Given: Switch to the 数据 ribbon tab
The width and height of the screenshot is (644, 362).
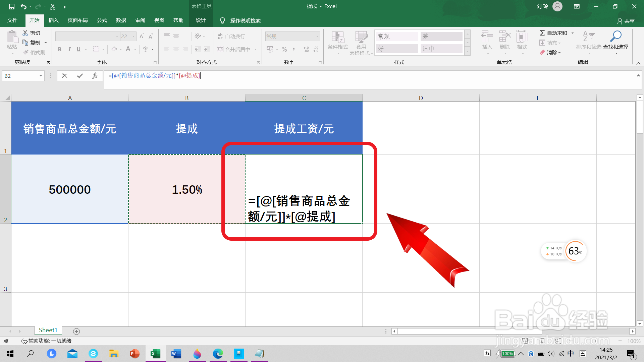Looking at the screenshot, I should tap(121, 20).
